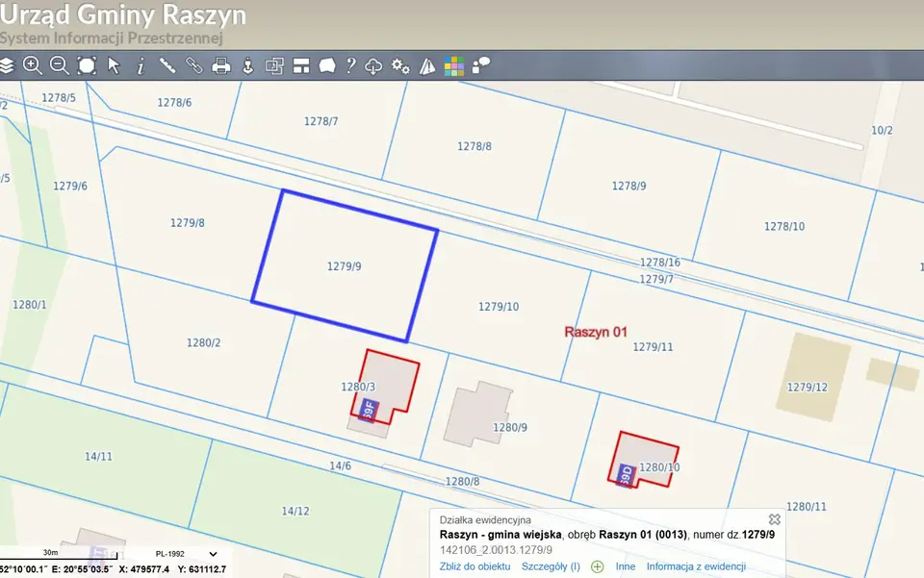
Task: Select the ruler measurement tool
Action: 167,65
